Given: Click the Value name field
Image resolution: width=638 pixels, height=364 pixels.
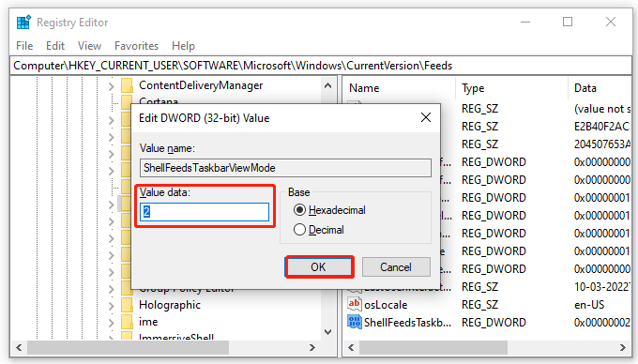Looking at the screenshot, I should coord(285,168).
